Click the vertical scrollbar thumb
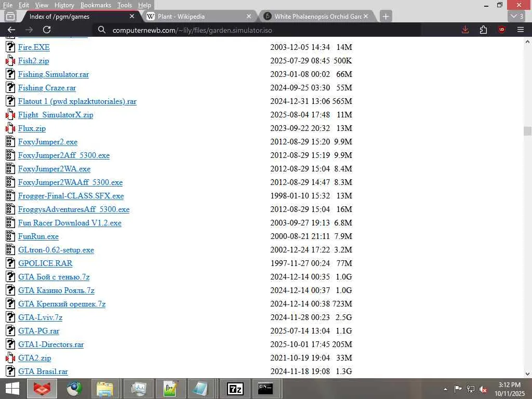The width and height of the screenshot is (532, 399). 527,130
